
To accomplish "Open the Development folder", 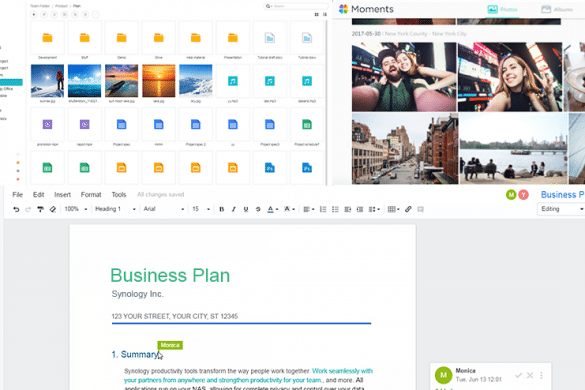I will tap(47, 38).
